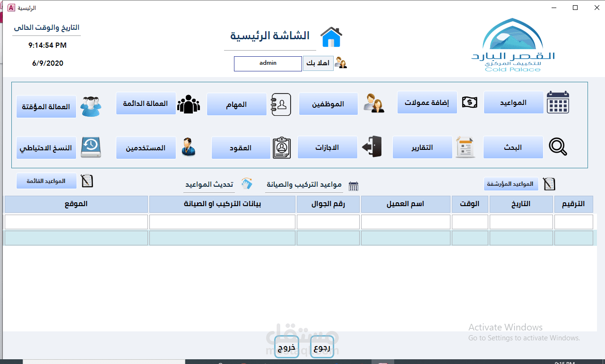Click the خروج button
Viewport: 605px width, 364px height.
point(286,347)
